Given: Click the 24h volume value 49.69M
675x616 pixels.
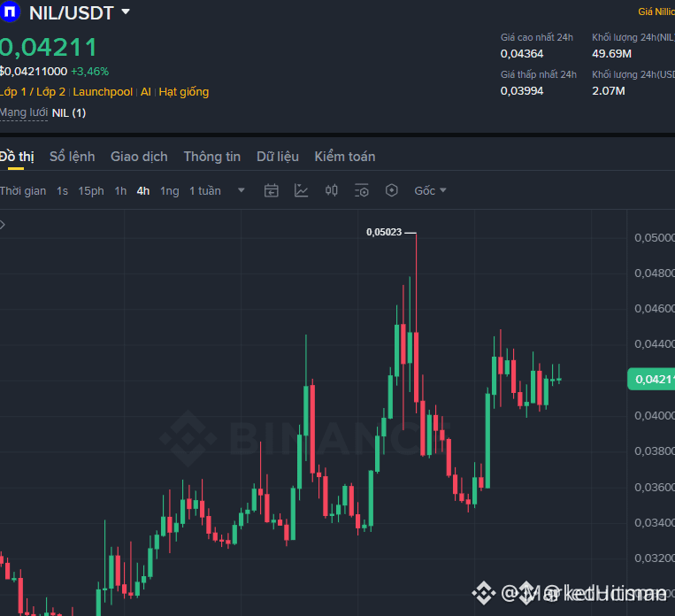Looking at the screenshot, I should [611, 54].
